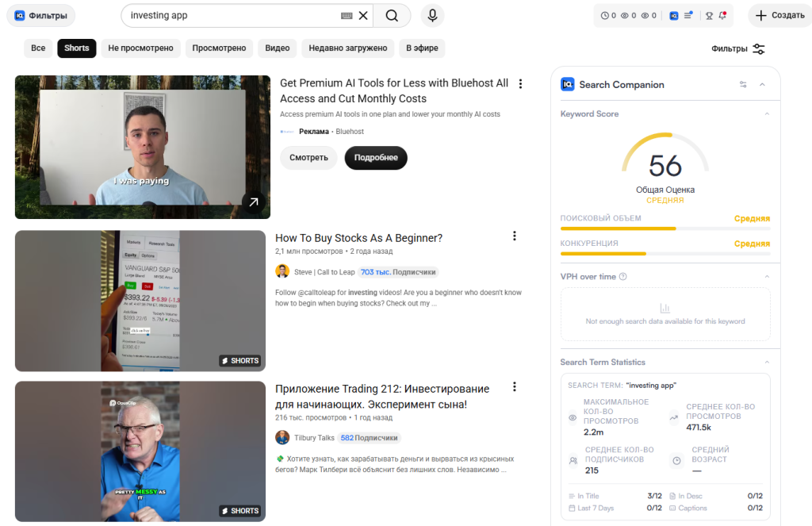Collapse the VPH over time section
Viewport: 812px width, 526px height.
[x=767, y=277]
